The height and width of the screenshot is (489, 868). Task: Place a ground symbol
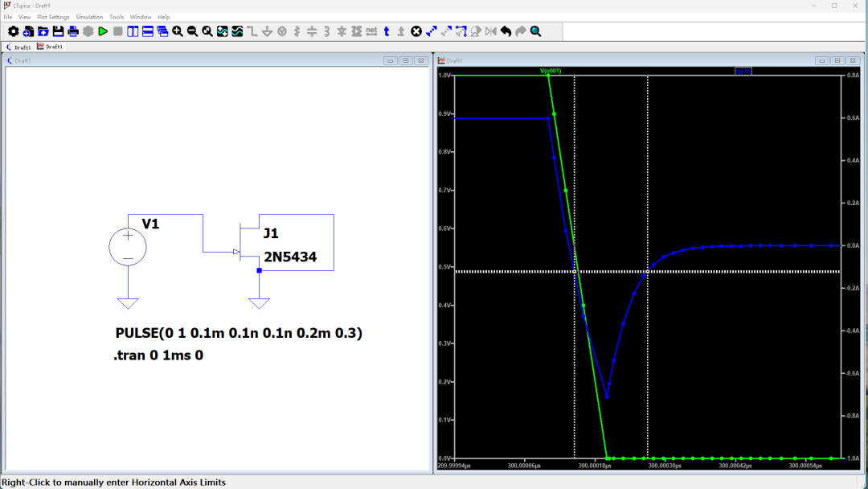pyautogui.click(x=268, y=31)
